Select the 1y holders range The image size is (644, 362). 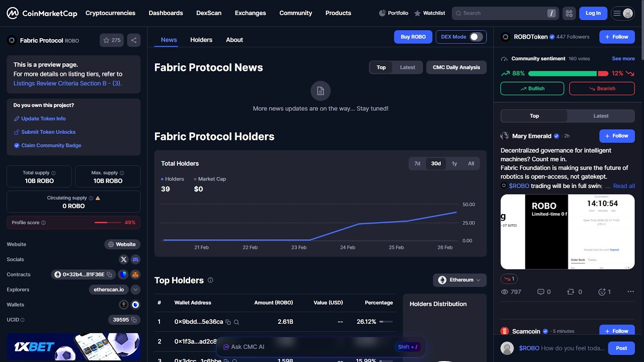(454, 163)
